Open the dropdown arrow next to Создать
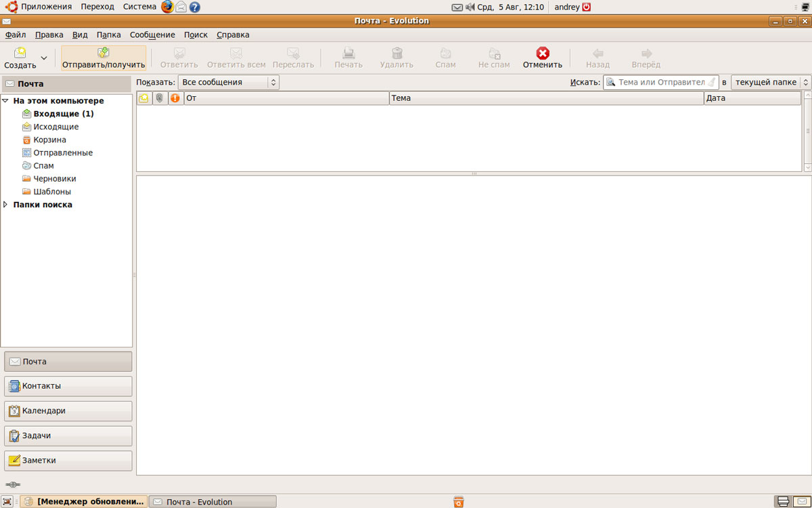This screenshot has height=508, width=812. pyautogui.click(x=44, y=58)
